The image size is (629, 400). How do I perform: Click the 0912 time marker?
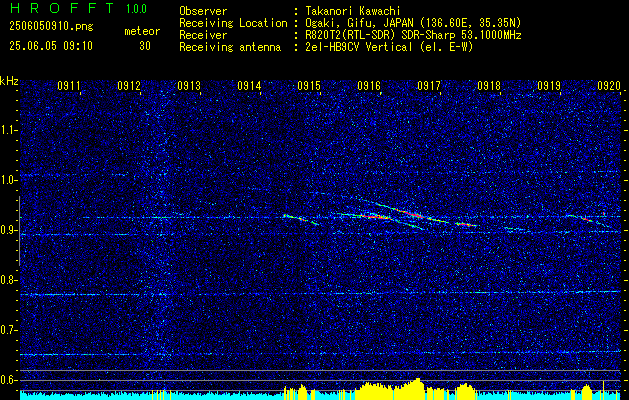pos(129,85)
